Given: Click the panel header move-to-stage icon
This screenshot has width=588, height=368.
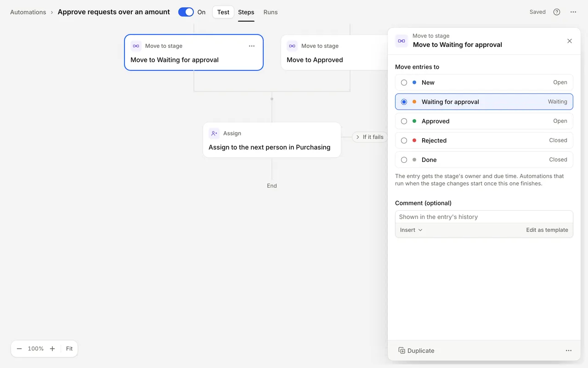Looking at the screenshot, I should [401, 41].
